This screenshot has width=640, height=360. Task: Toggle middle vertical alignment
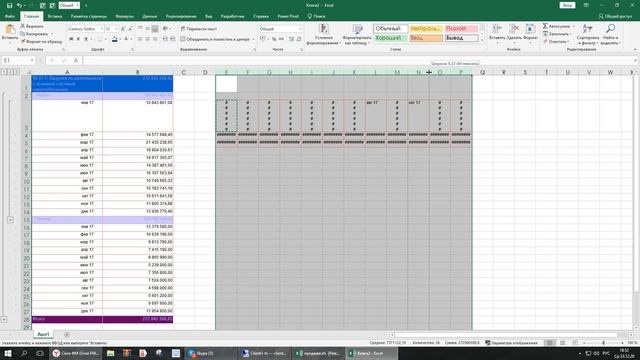(x=147, y=29)
